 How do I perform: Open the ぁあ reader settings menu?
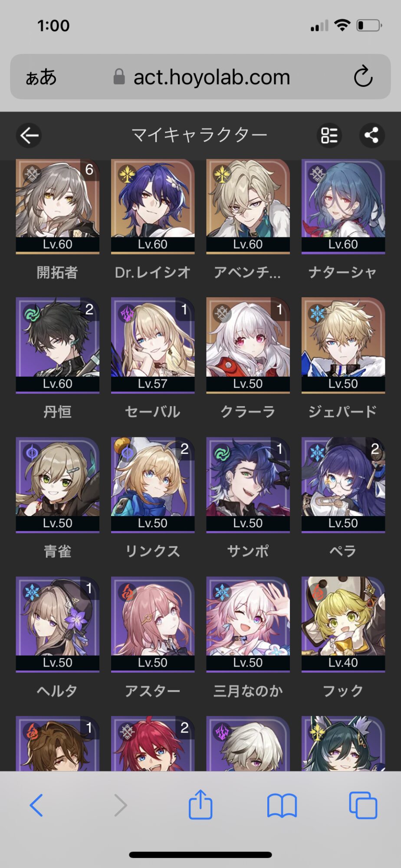tap(41, 77)
